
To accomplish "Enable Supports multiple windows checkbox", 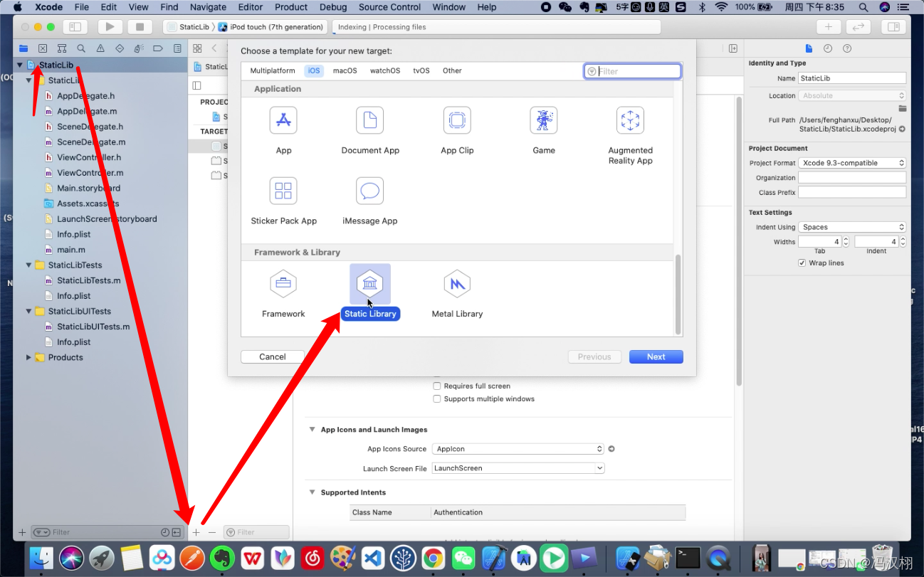I will coord(437,398).
